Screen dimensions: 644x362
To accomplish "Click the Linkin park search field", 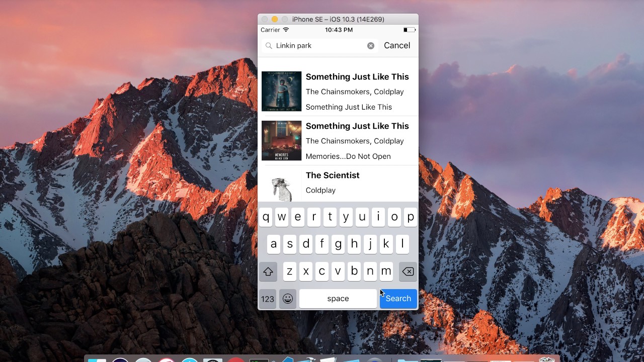I will point(320,46).
